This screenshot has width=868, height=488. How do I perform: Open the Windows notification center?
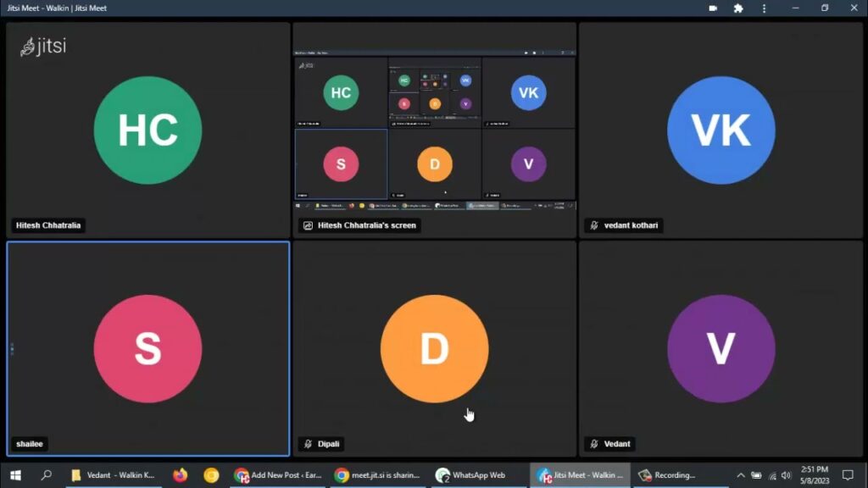point(848,475)
